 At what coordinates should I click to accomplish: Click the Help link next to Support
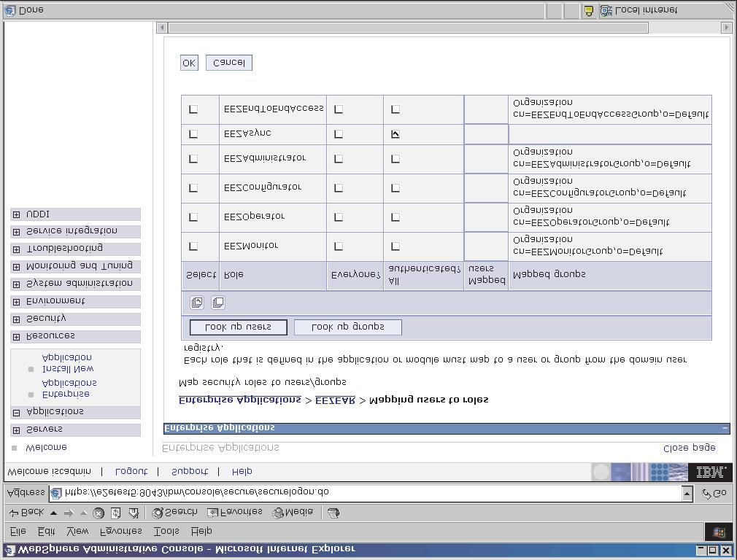tap(242, 471)
